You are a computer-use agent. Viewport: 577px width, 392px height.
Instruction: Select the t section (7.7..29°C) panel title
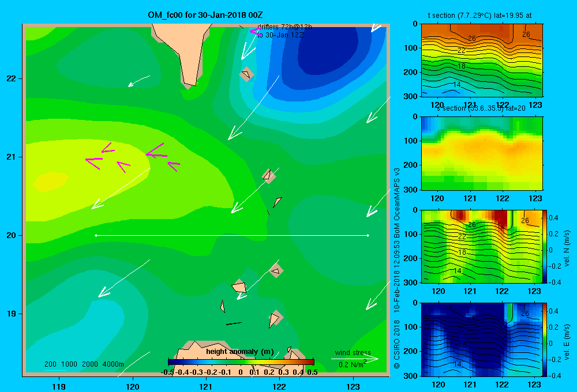(x=479, y=16)
